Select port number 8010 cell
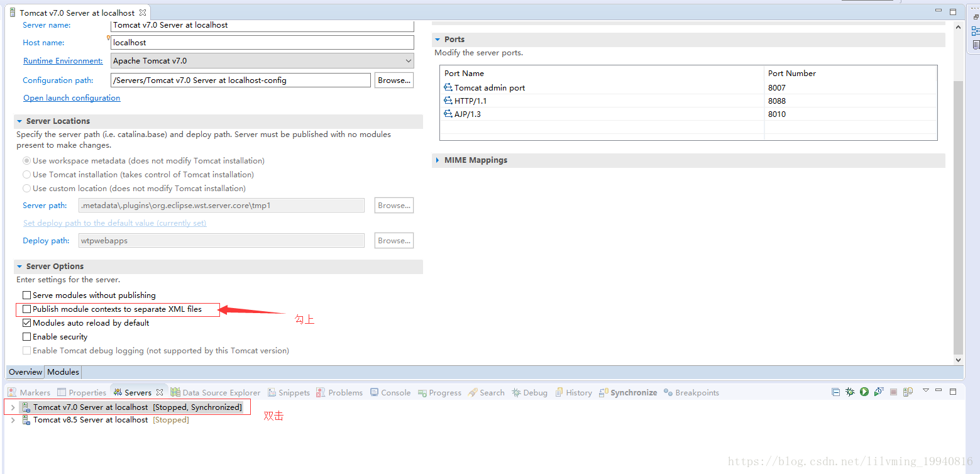The image size is (980, 474). pyautogui.click(x=851, y=114)
